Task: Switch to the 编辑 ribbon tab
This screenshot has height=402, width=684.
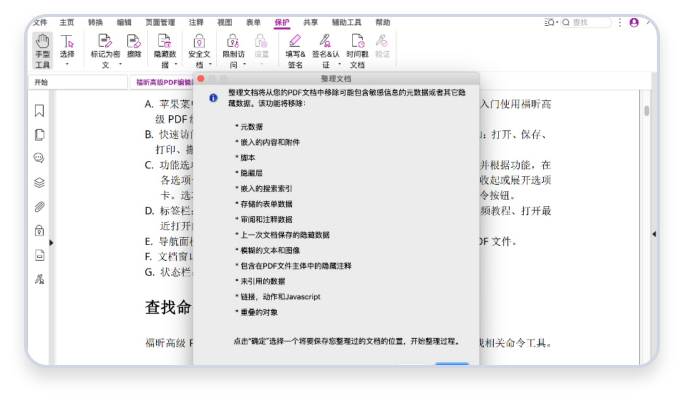Action: coord(124,22)
